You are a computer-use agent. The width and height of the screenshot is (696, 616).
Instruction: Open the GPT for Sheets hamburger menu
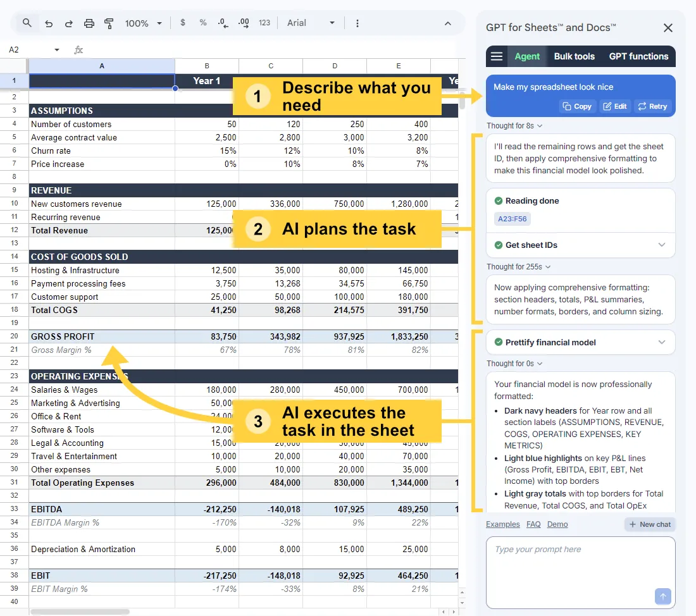(497, 56)
